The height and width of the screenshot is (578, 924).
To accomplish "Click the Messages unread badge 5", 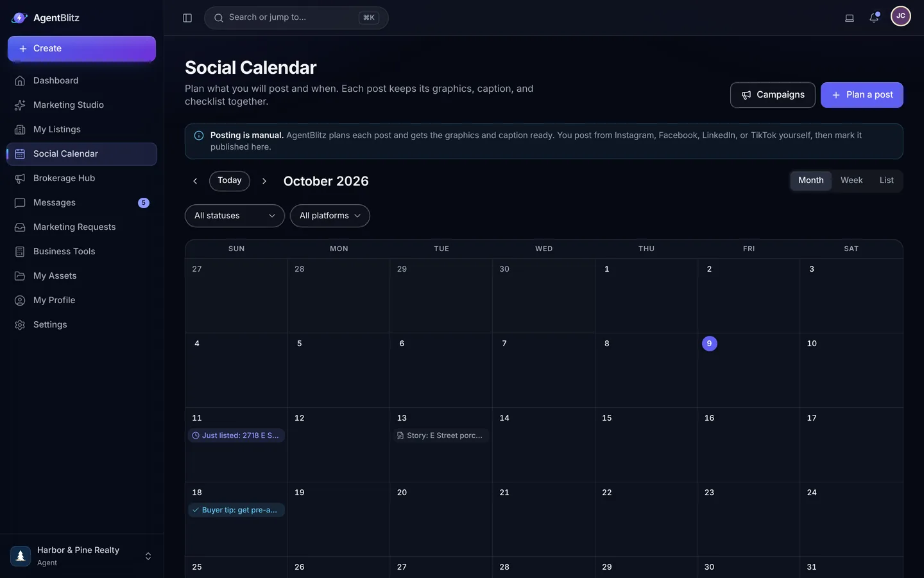I will click(x=144, y=203).
